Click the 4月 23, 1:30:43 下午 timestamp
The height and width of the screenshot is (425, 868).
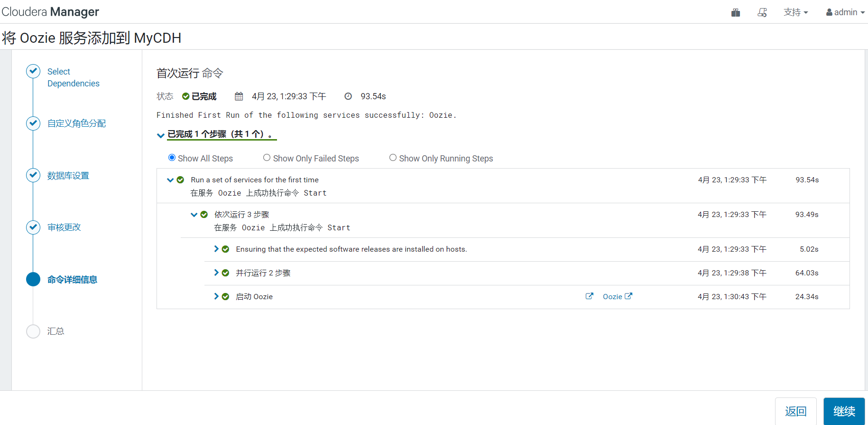pos(732,297)
